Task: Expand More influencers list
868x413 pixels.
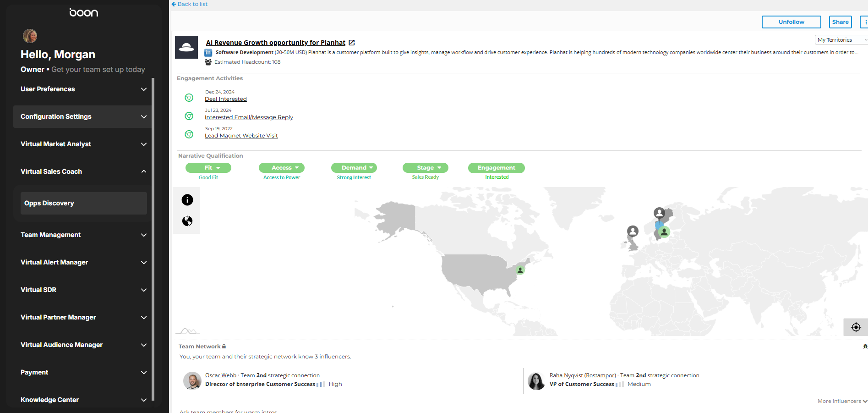Action: coord(842,401)
